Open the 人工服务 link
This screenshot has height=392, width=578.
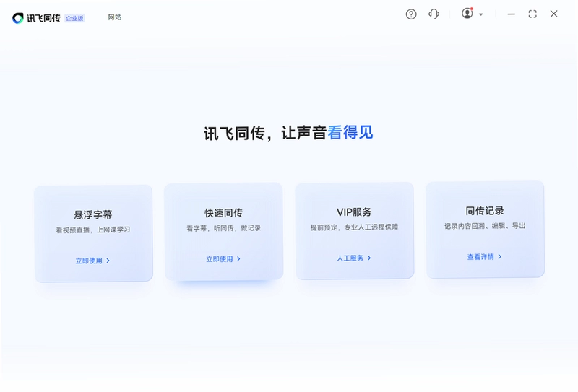pyautogui.click(x=350, y=258)
